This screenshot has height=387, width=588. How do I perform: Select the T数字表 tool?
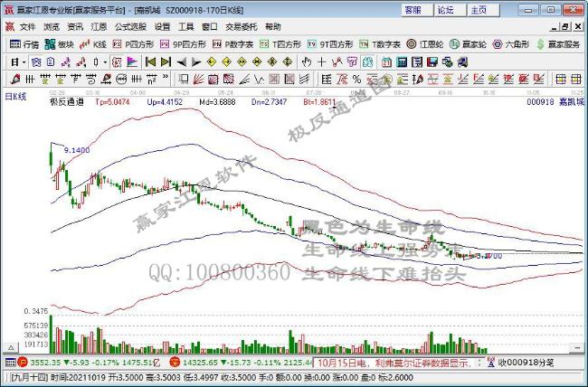[378, 43]
